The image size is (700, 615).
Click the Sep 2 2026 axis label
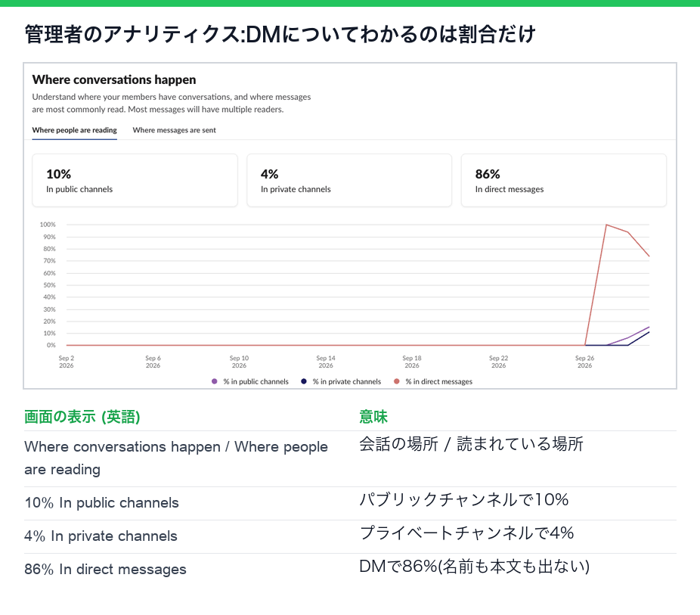pos(66,362)
